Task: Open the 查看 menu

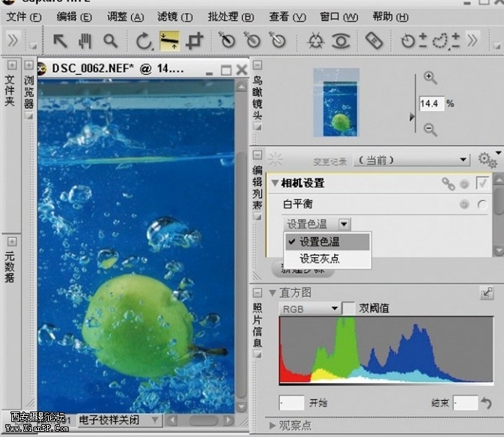Action: pos(288,16)
